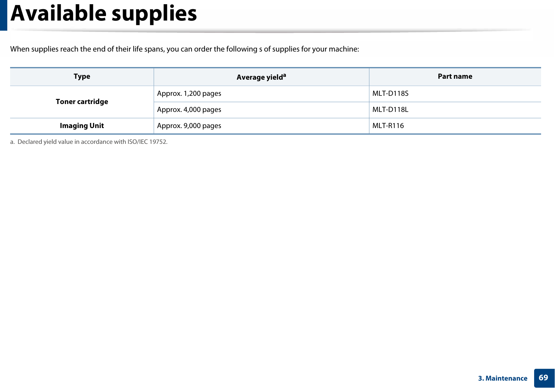Image resolution: width=555 pixels, height=392 pixels.
Task: Click the "Approx. 1,200 pages" cell
Action: (x=189, y=94)
